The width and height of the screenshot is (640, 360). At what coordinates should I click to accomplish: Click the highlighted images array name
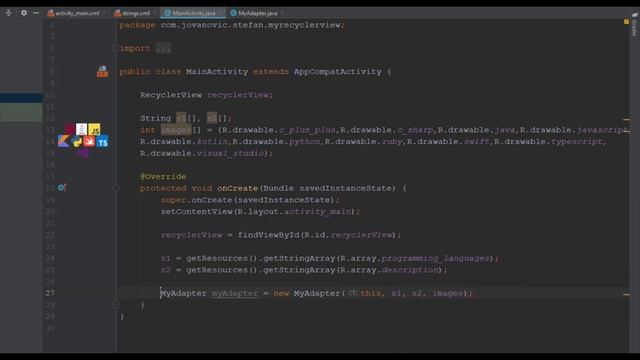tap(176, 130)
